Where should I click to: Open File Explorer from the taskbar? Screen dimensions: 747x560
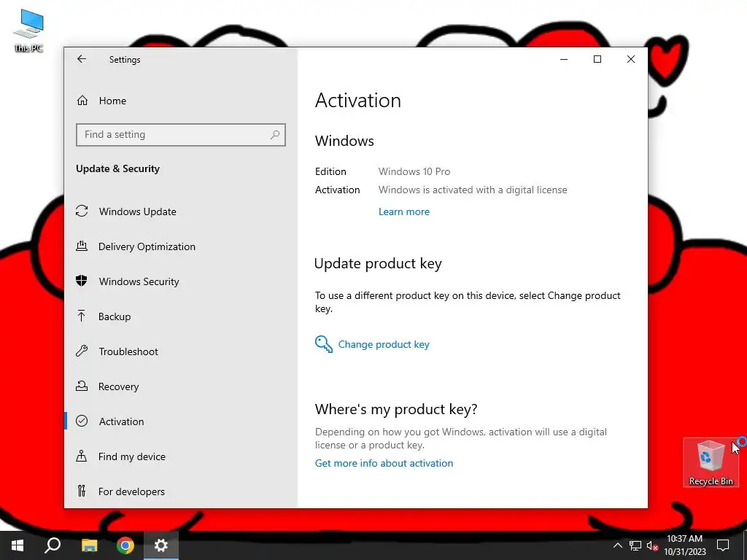click(89, 545)
